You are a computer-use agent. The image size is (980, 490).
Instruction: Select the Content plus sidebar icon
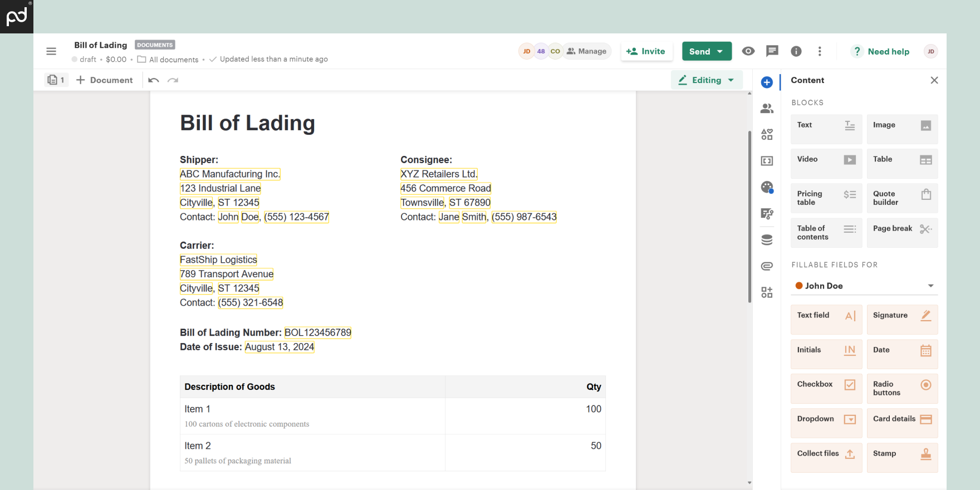pos(767,82)
